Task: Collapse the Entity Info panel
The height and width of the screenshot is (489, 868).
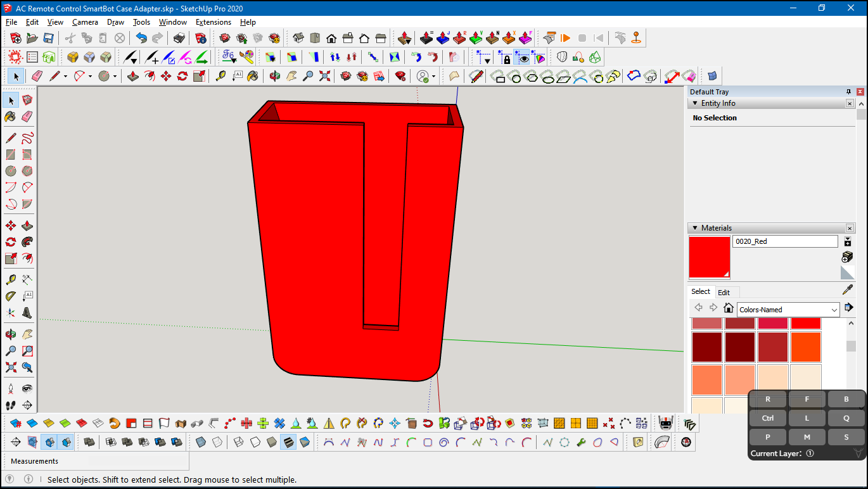Action: 694,103
